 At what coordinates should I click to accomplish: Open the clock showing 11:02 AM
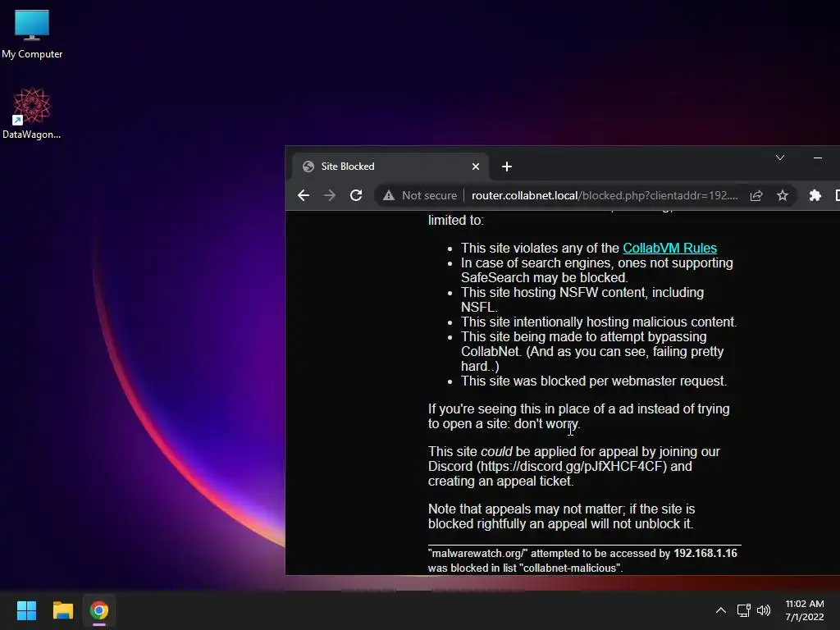pyautogui.click(x=804, y=610)
